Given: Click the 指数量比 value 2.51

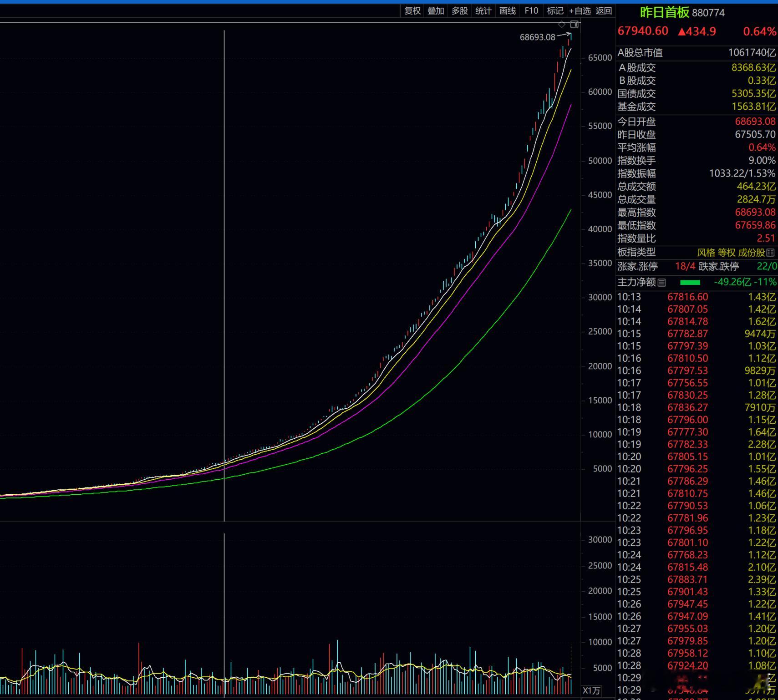Looking at the screenshot, I should [x=766, y=238].
